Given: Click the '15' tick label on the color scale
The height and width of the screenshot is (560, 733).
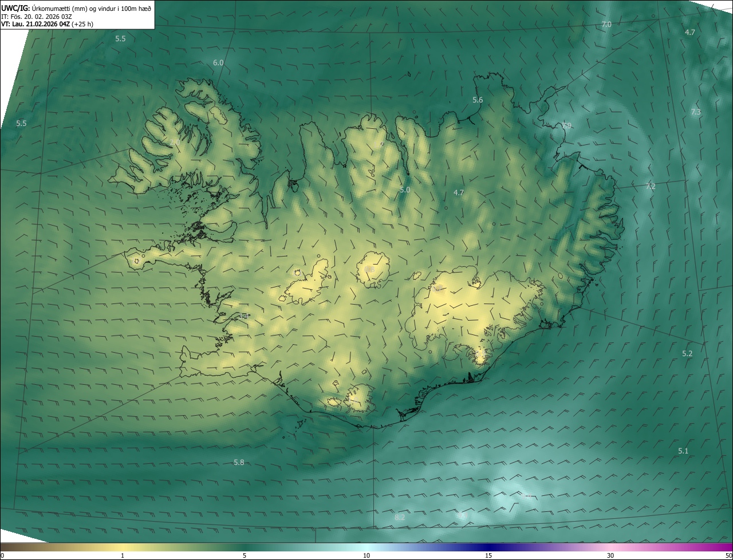Looking at the screenshot, I should [x=488, y=555].
